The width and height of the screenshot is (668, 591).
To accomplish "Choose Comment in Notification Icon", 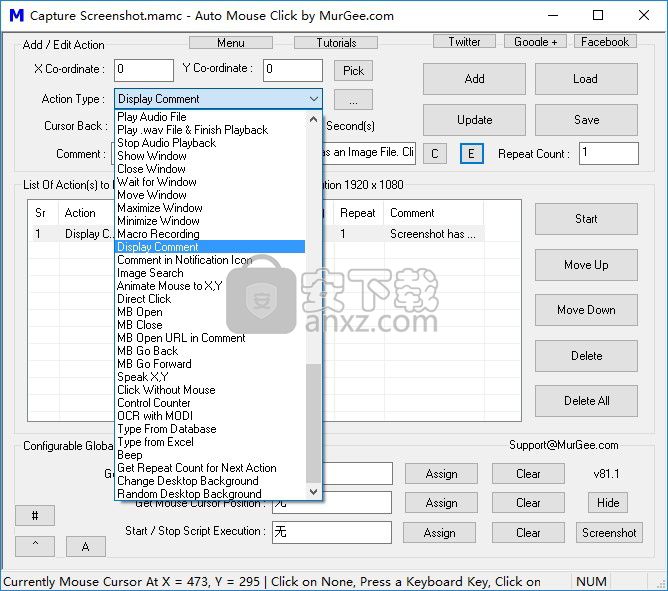I will [184, 260].
